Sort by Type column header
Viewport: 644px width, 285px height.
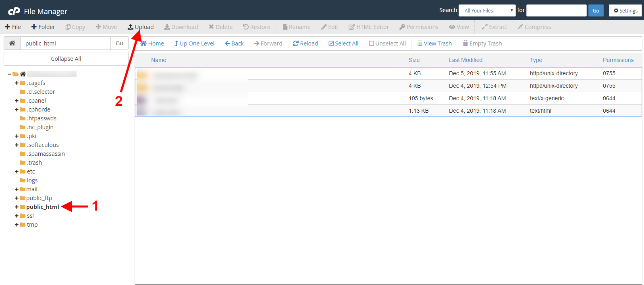536,60
